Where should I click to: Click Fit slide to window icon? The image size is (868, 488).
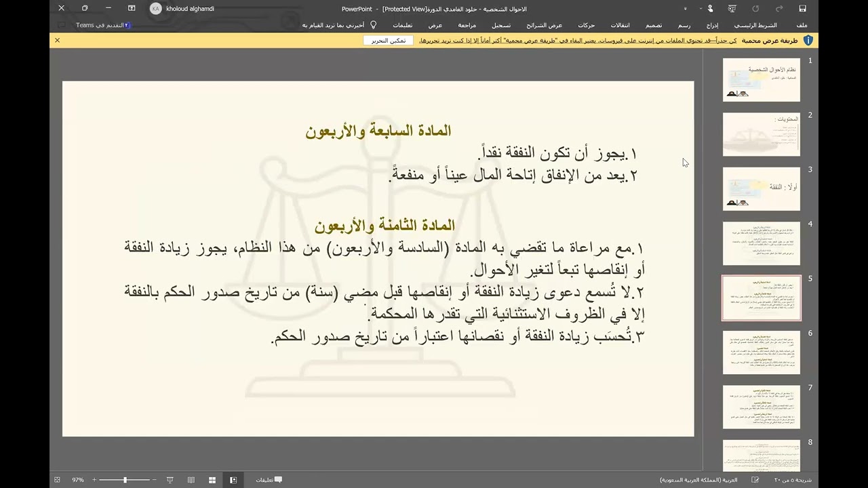(x=57, y=480)
